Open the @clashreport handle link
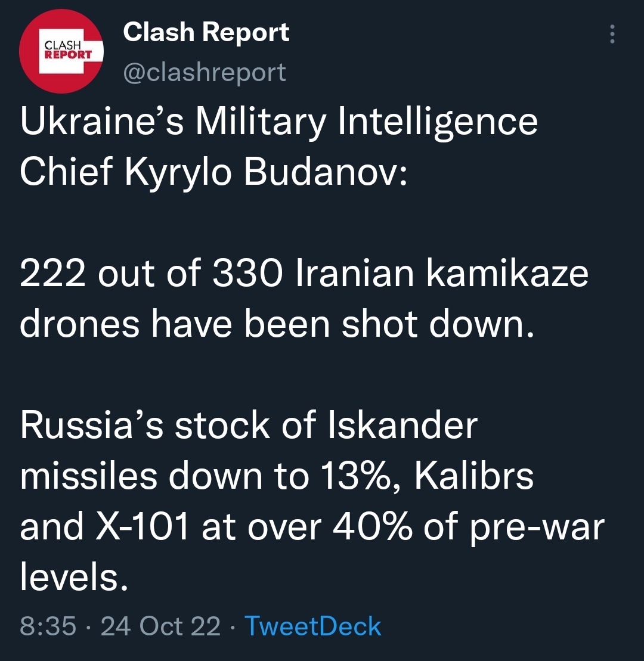 coord(205,72)
